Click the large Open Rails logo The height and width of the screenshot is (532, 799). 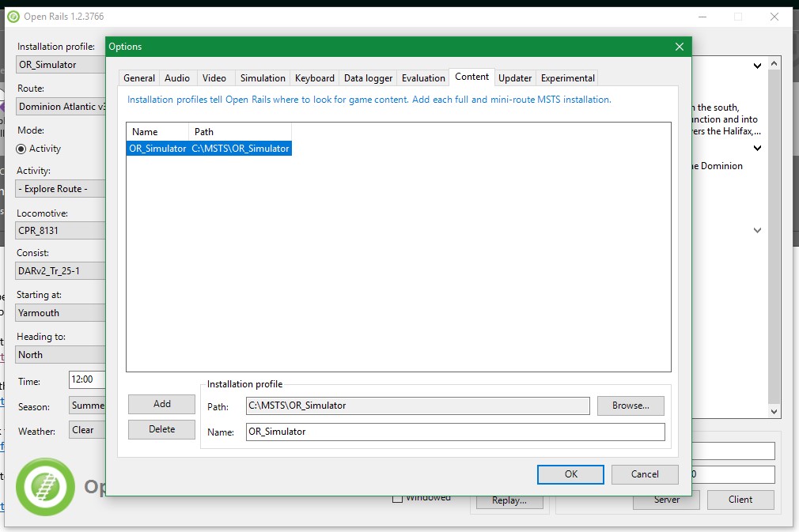45,487
